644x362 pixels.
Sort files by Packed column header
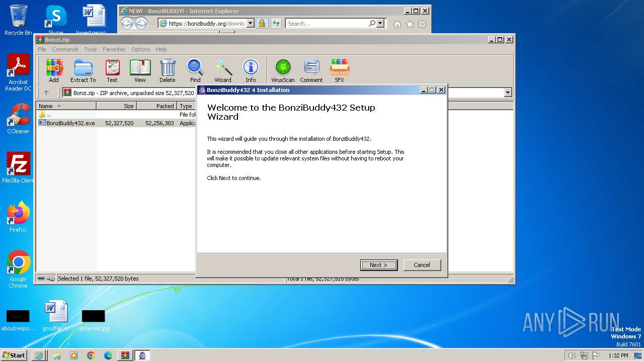156,106
